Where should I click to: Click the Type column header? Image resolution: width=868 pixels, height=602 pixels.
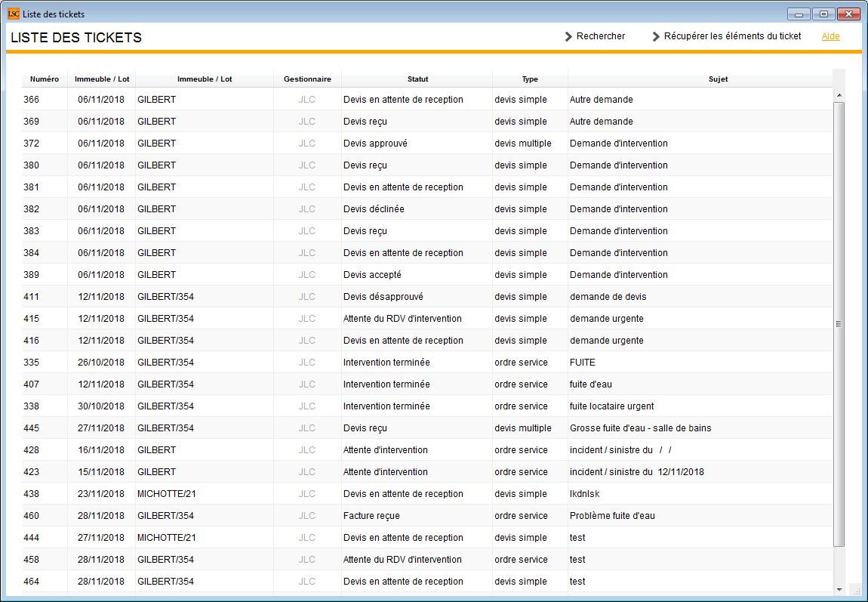pyautogui.click(x=530, y=79)
